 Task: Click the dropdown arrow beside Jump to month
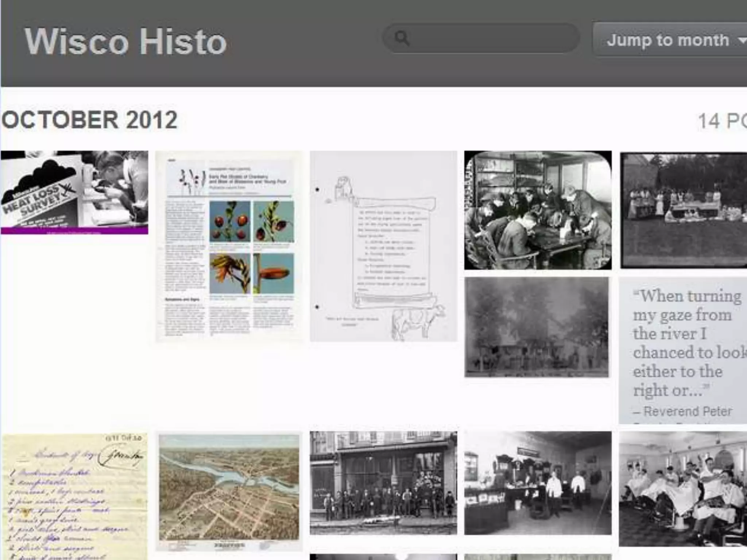tap(742, 41)
